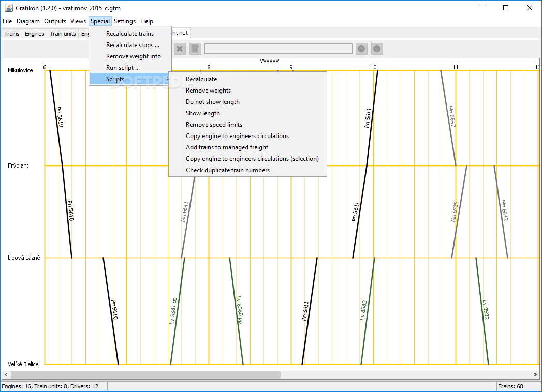The image size is (542, 392).
Task: Open the Outputs menu
Action: click(55, 21)
